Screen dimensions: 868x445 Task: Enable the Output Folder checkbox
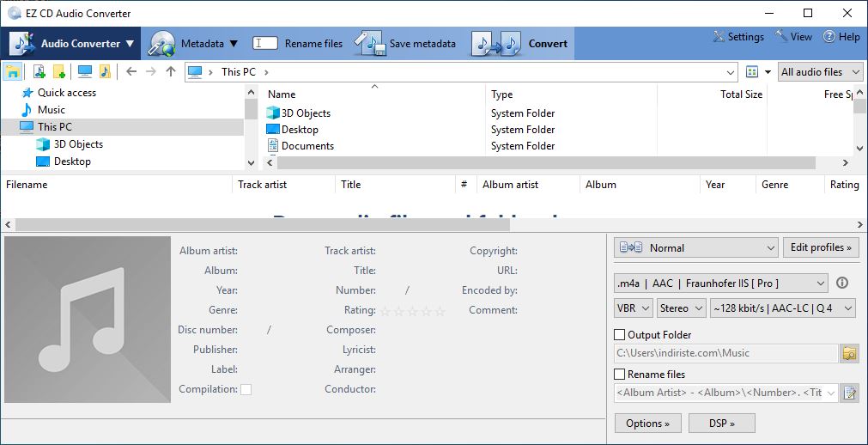tap(620, 335)
